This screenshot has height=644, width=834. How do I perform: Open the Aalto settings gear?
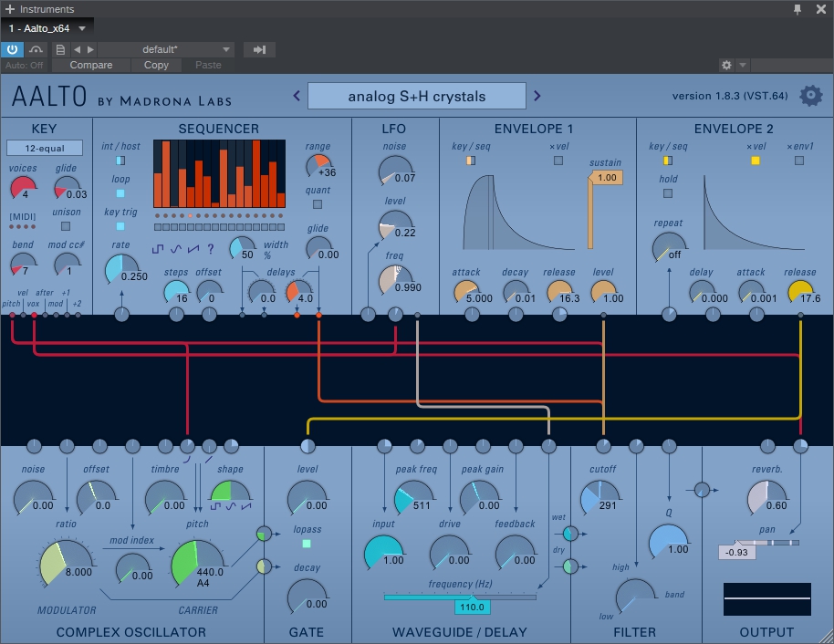click(x=810, y=96)
